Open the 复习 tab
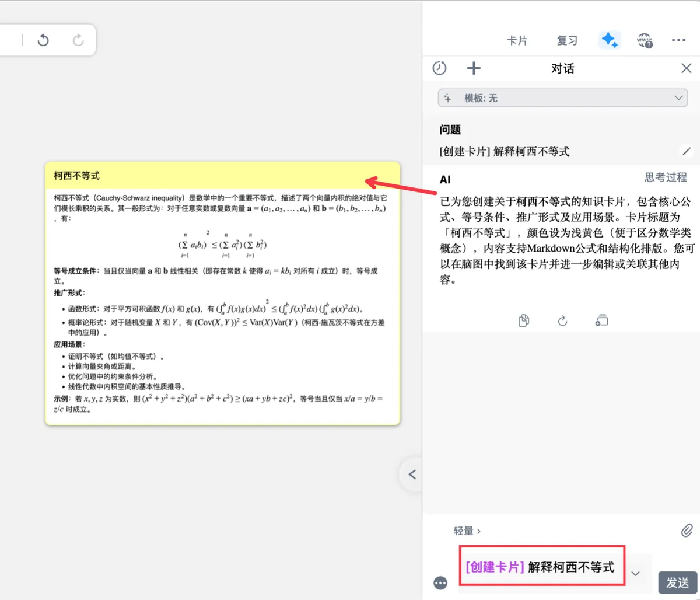700x600 pixels. tap(567, 40)
